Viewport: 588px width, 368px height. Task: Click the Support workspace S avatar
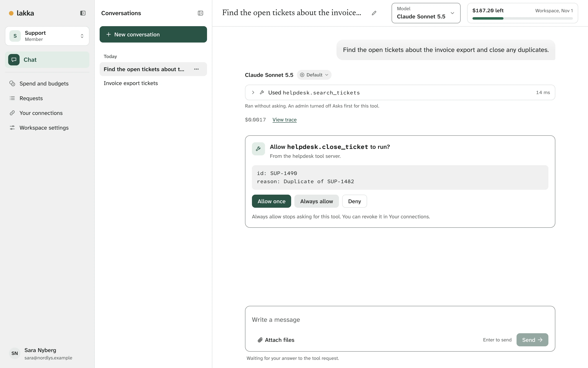tap(15, 36)
